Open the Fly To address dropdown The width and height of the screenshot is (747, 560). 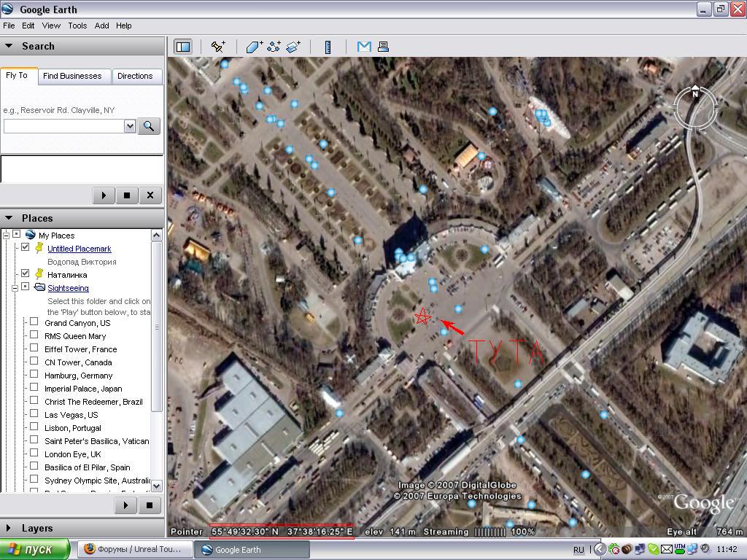[x=130, y=126]
